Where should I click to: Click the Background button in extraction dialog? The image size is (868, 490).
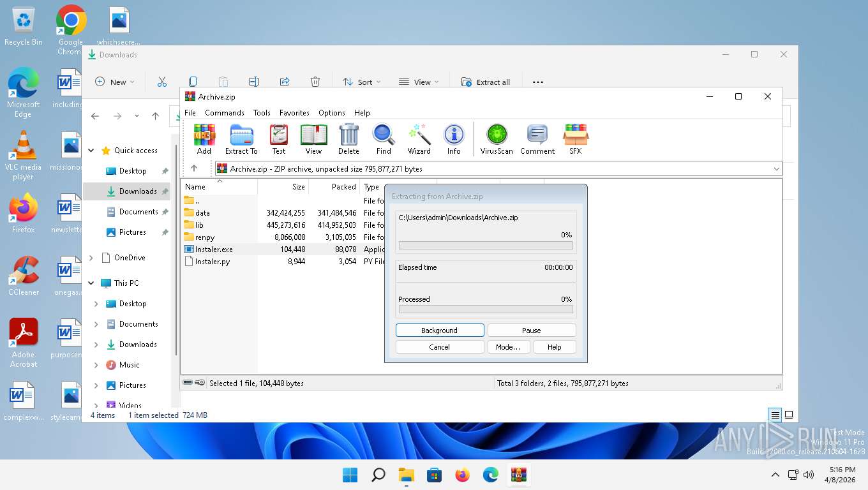[x=440, y=330]
